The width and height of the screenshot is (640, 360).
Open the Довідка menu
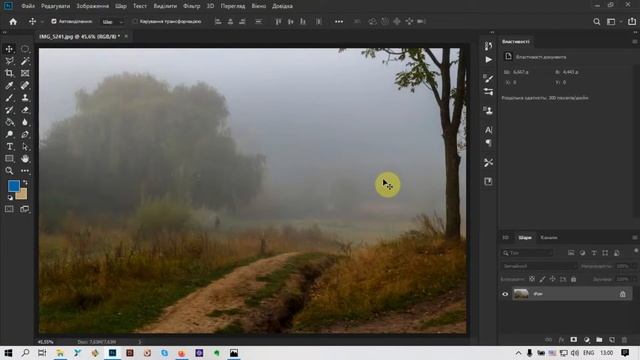click(282, 6)
